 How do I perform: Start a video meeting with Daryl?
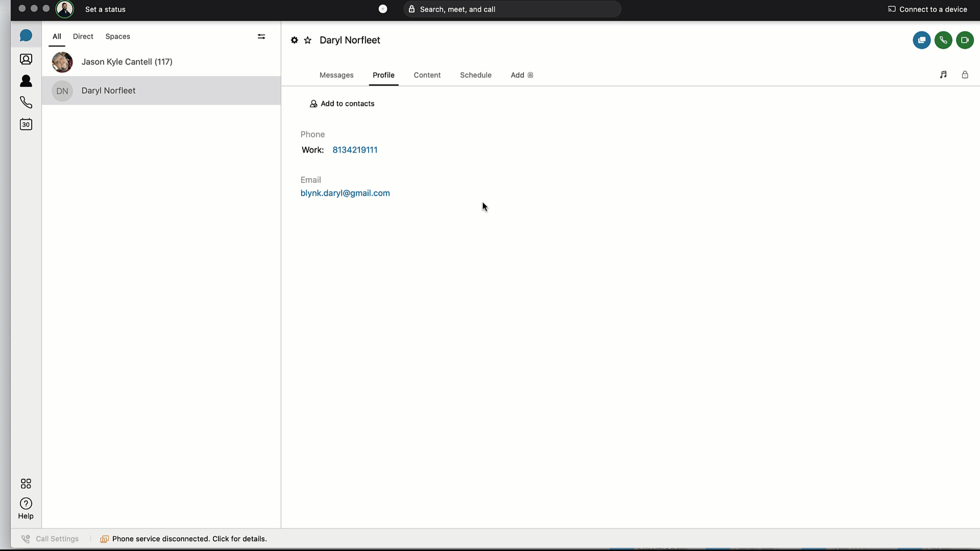point(965,40)
